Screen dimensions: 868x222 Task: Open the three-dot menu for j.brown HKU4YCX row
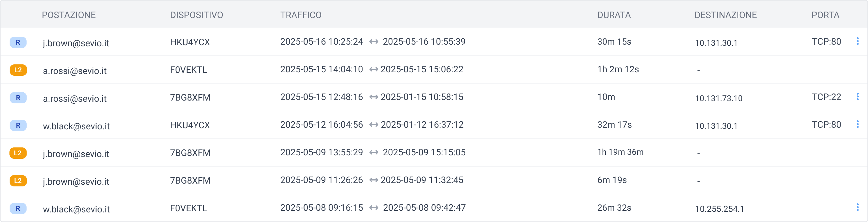click(x=857, y=42)
